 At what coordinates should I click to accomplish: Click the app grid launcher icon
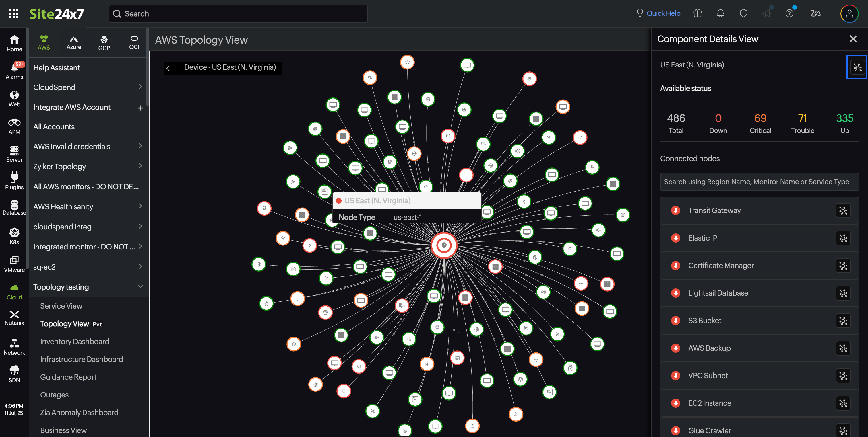13,13
